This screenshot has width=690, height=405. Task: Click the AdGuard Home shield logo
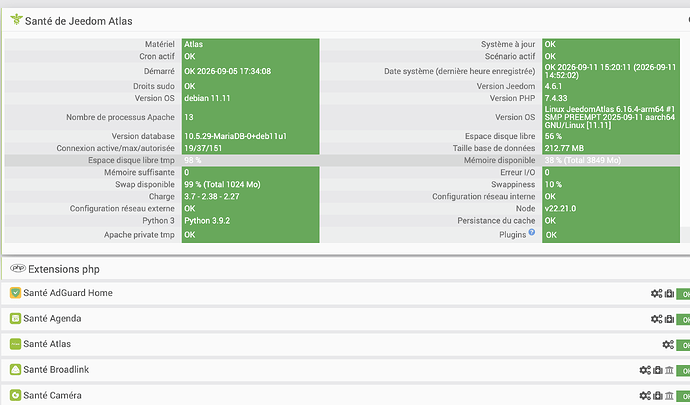tap(15, 293)
